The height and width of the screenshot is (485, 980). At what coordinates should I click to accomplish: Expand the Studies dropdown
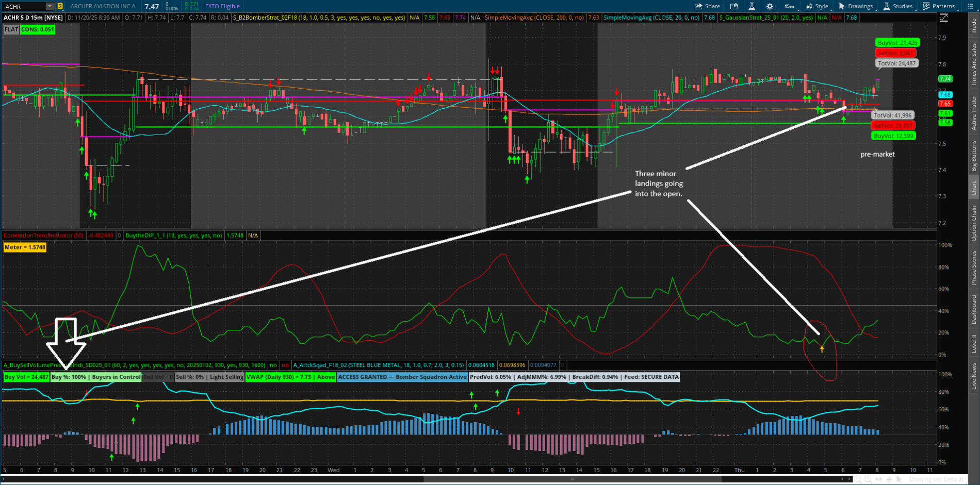pyautogui.click(x=898, y=6)
